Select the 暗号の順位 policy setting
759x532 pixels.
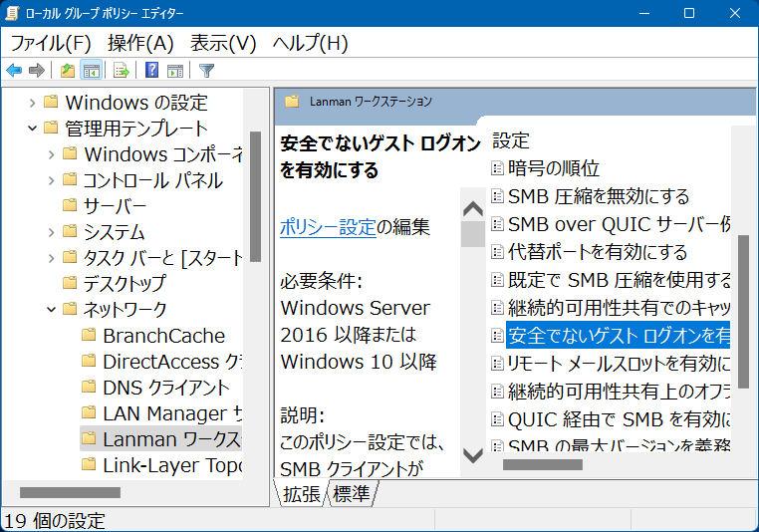click(553, 168)
